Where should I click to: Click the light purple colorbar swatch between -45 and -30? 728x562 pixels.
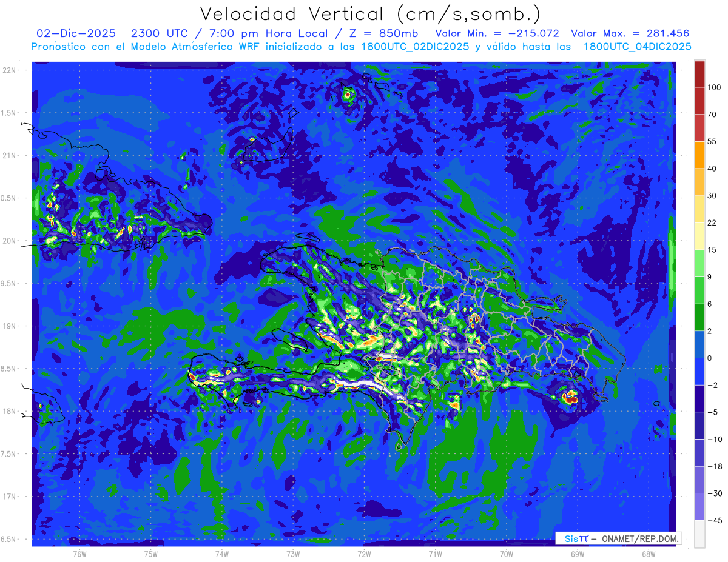coord(699,507)
